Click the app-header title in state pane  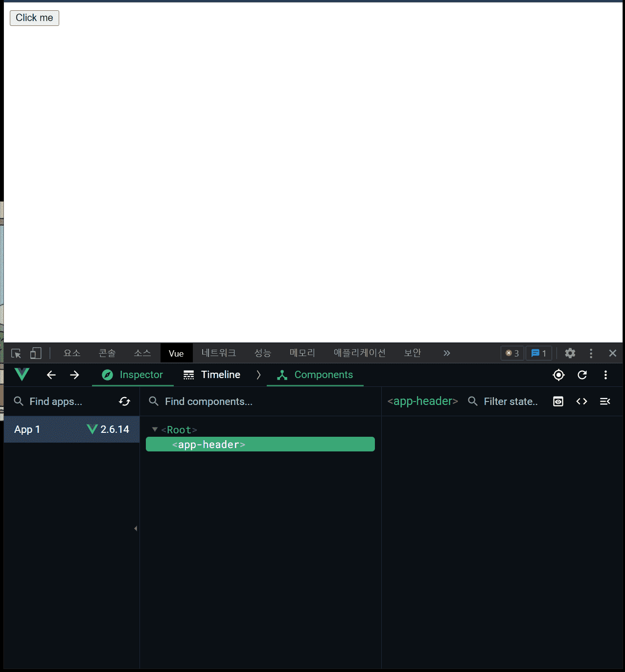pyautogui.click(x=423, y=401)
